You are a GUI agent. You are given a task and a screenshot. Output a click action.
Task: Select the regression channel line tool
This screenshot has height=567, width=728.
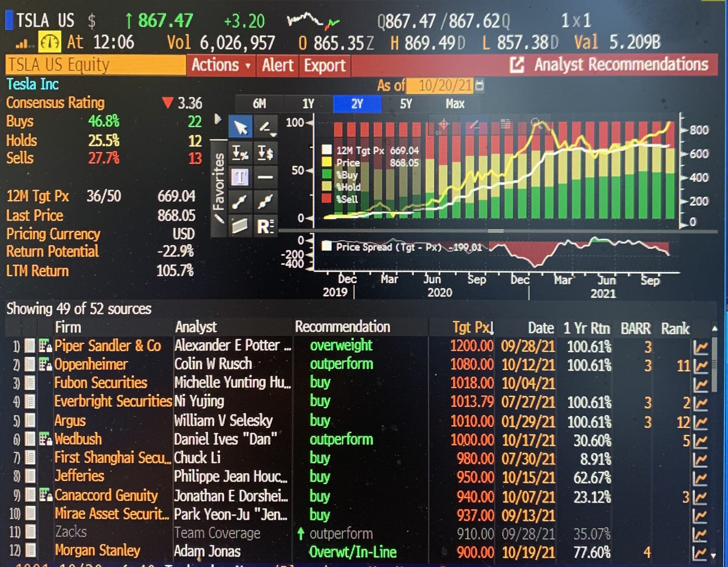coord(265,201)
